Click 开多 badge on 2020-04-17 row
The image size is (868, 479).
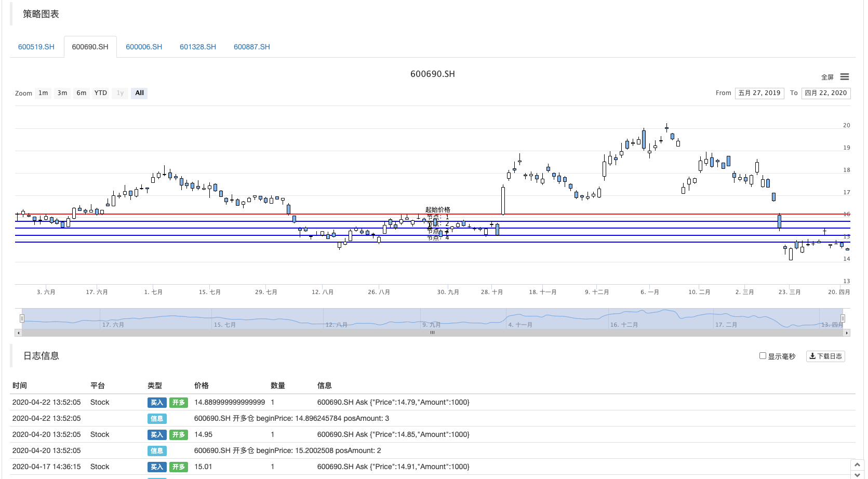tap(179, 467)
